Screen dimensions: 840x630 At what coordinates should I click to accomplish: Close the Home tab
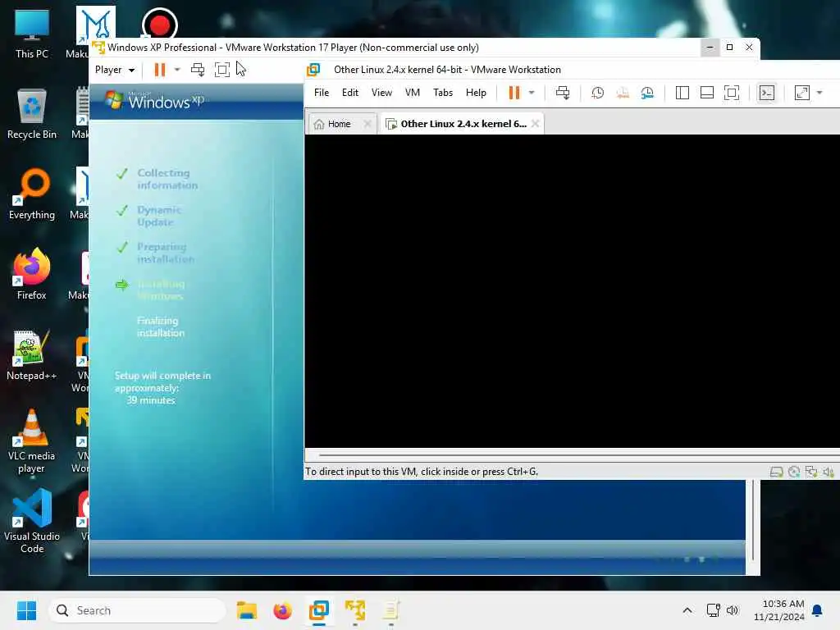click(367, 124)
